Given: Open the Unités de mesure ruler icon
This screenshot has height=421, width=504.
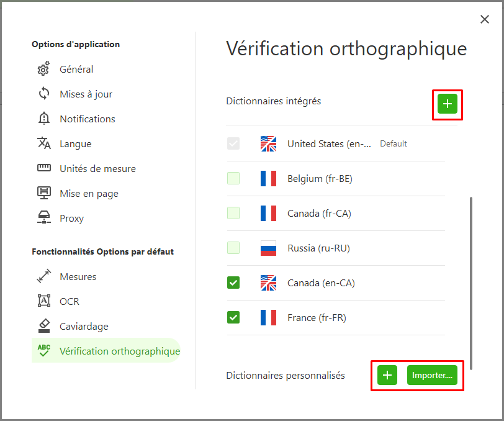Looking at the screenshot, I should coord(43,168).
